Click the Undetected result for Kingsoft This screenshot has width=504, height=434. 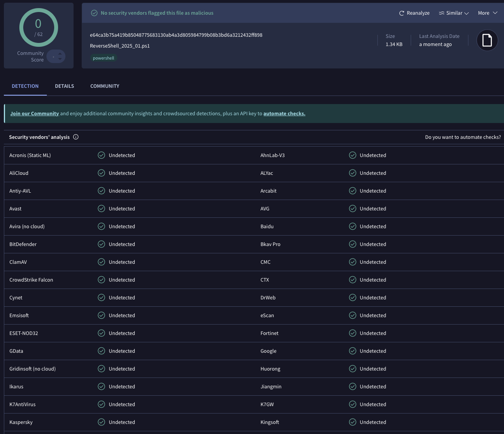(x=373, y=422)
